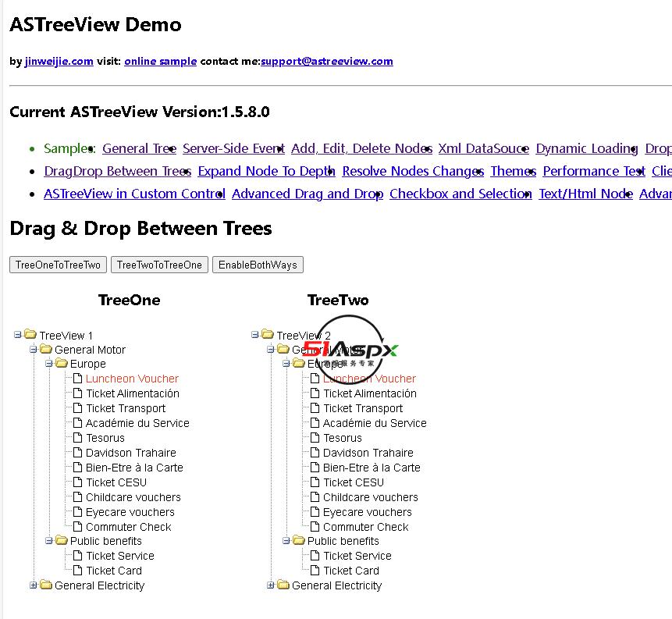Click file icon beside TreeOne's Ticket Transport
672x619 pixels.
click(x=77, y=407)
